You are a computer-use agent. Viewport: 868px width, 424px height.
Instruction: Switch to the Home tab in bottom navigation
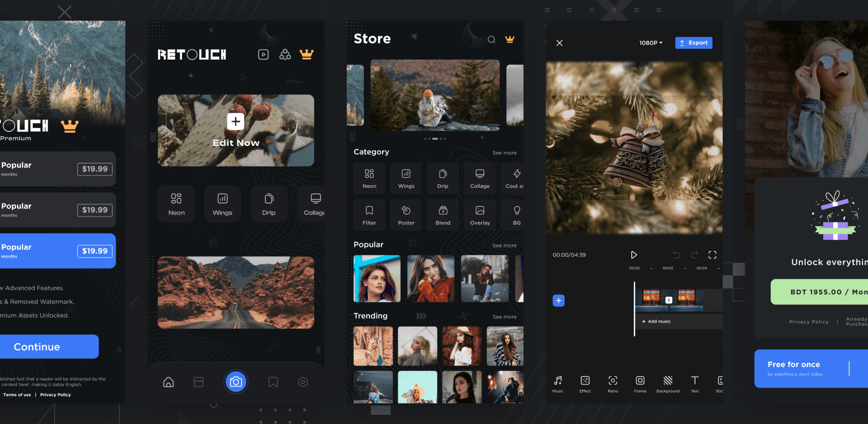click(169, 382)
